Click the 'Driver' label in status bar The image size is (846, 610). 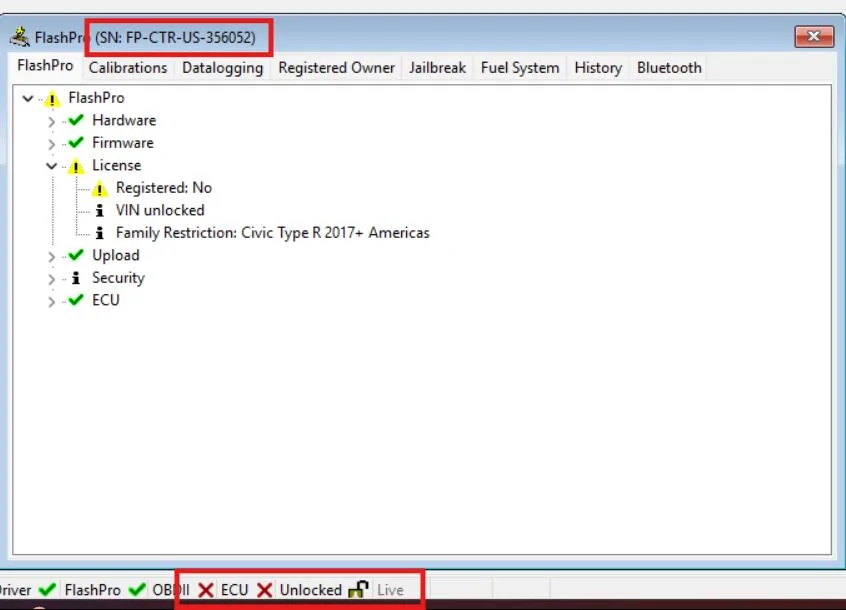click(15, 590)
